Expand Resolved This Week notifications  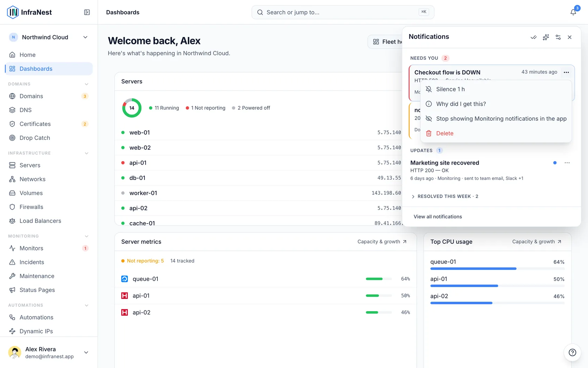(444, 196)
